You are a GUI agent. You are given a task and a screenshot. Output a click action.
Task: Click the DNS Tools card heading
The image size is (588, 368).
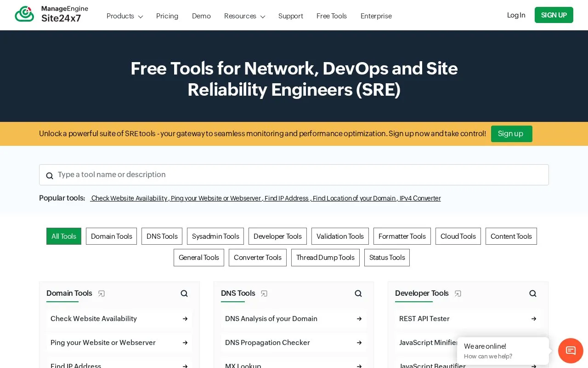[x=238, y=293]
